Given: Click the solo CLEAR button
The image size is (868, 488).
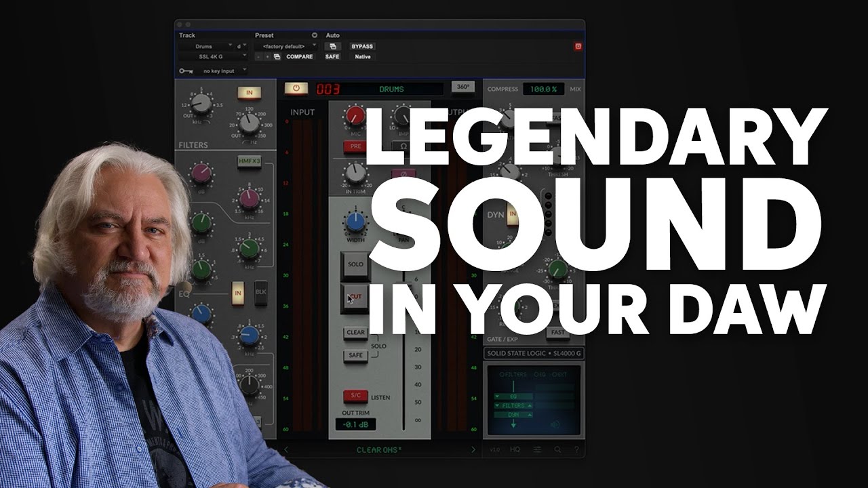Looking at the screenshot, I should (355, 333).
